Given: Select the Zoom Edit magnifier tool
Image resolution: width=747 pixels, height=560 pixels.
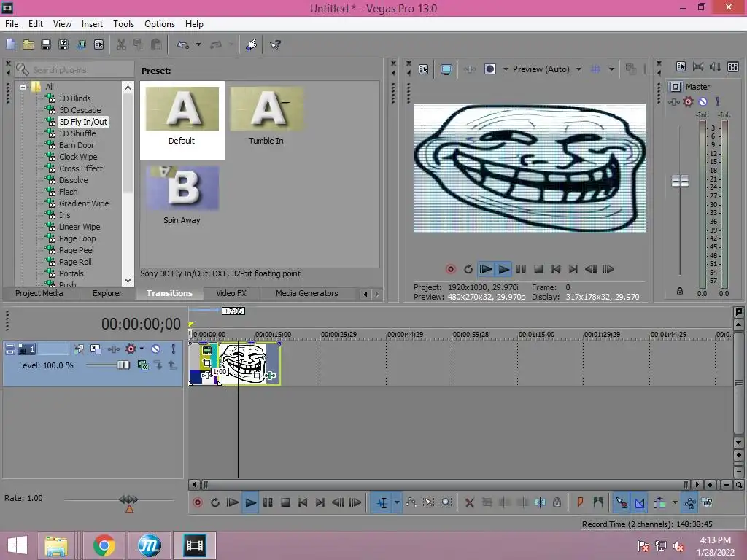Looking at the screenshot, I should tap(446, 502).
